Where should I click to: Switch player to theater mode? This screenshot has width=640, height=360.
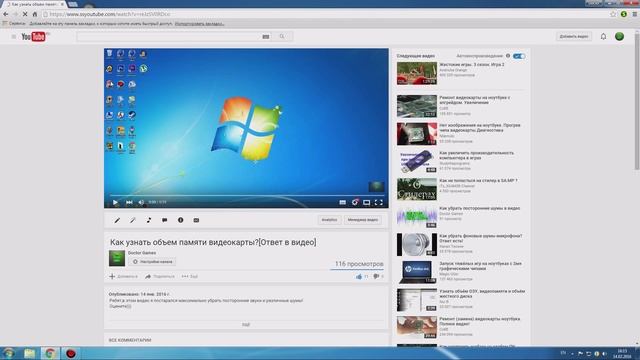367,202
